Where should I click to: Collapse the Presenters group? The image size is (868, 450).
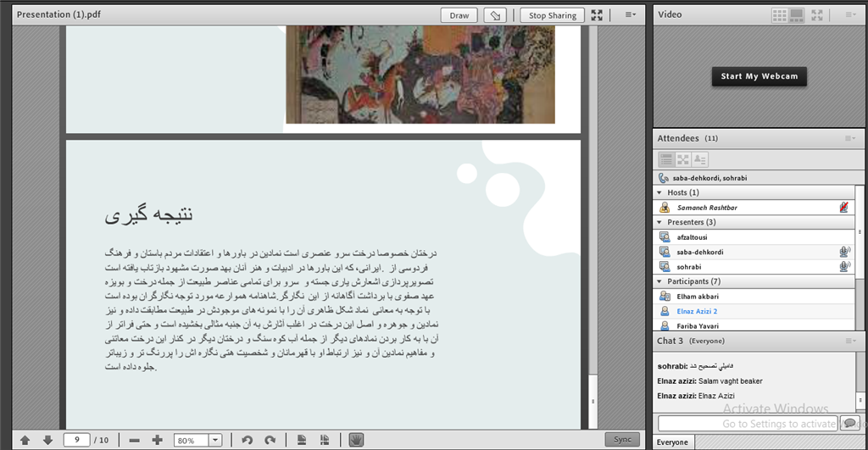tap(659, 222)
